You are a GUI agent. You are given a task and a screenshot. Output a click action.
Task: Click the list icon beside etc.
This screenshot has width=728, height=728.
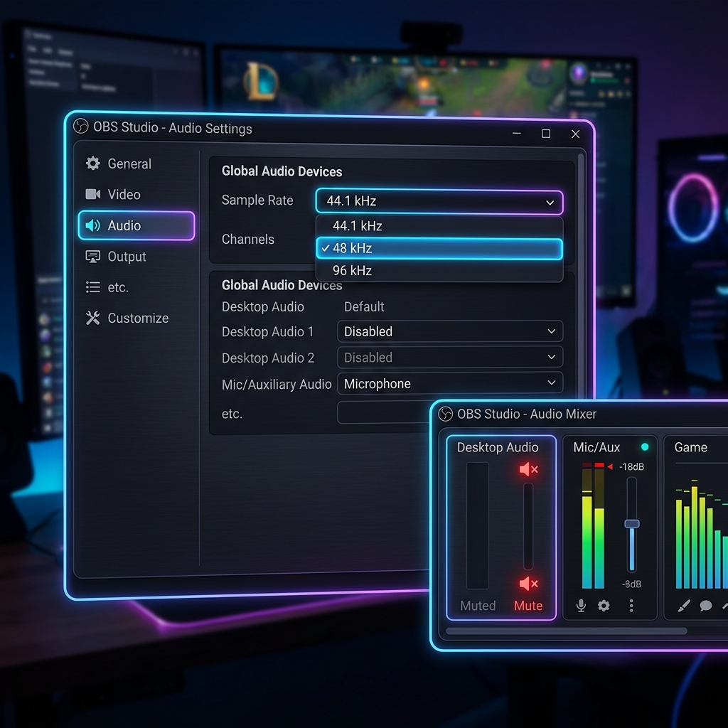93,287
